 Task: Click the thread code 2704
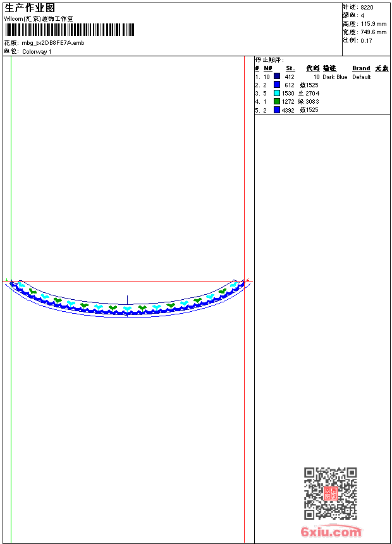pyautogui.click(x=312, y=94)
